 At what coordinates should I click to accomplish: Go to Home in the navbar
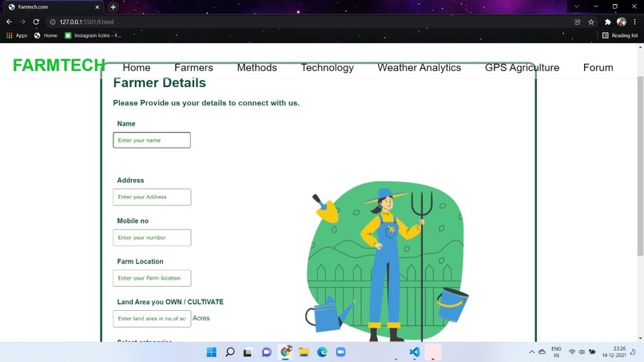click(x=137, y=67)
